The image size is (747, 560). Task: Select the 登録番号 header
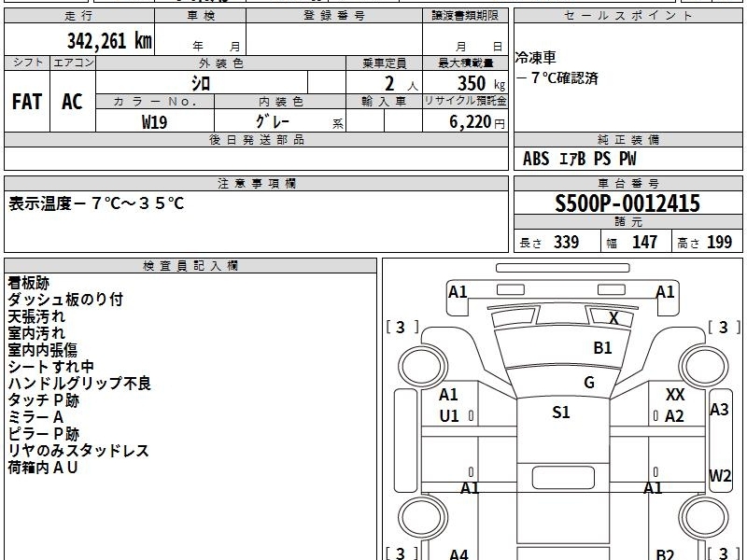[334, 16]
